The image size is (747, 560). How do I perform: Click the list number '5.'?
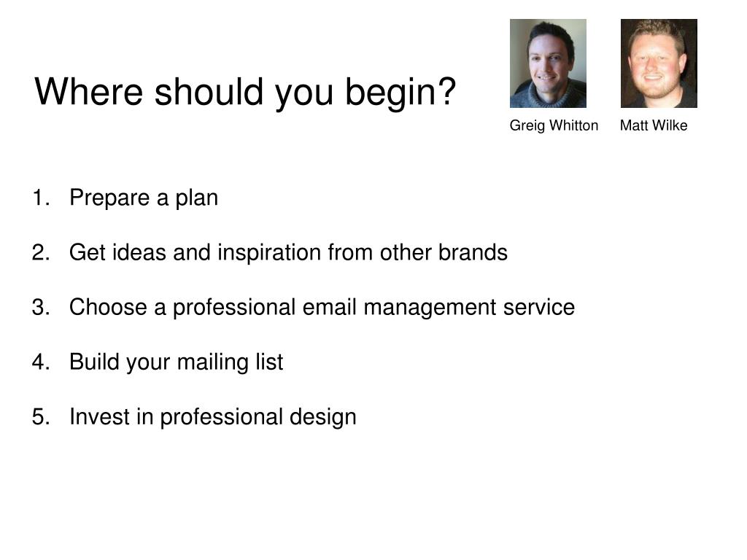tap(41, 416)
